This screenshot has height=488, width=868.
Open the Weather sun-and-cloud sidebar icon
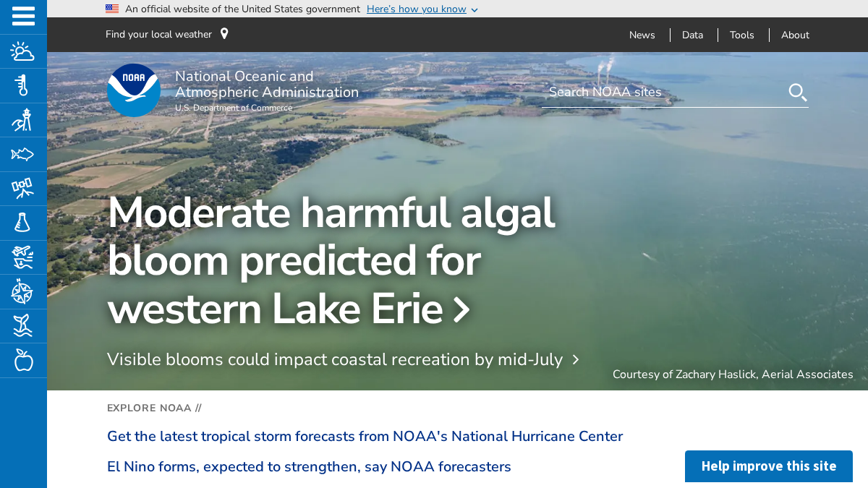[x=23, y=51]
